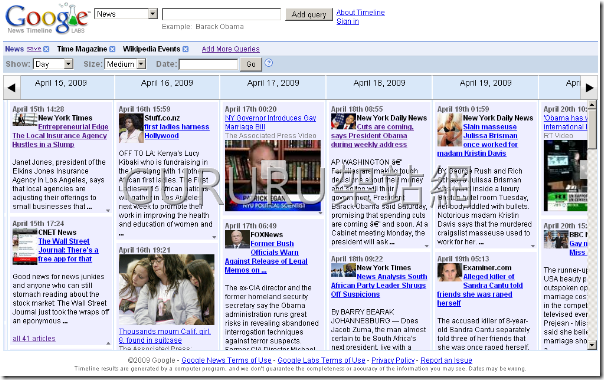The image size is (604, 380).
Task: Select the News query label
Action: 15,49
